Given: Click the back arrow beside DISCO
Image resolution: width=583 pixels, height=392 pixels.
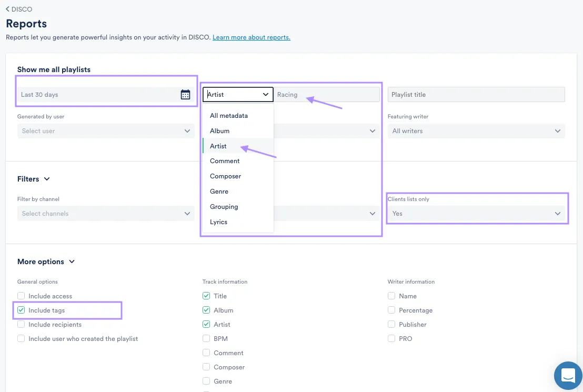Looking at the screenshot, I should (7, 9).
